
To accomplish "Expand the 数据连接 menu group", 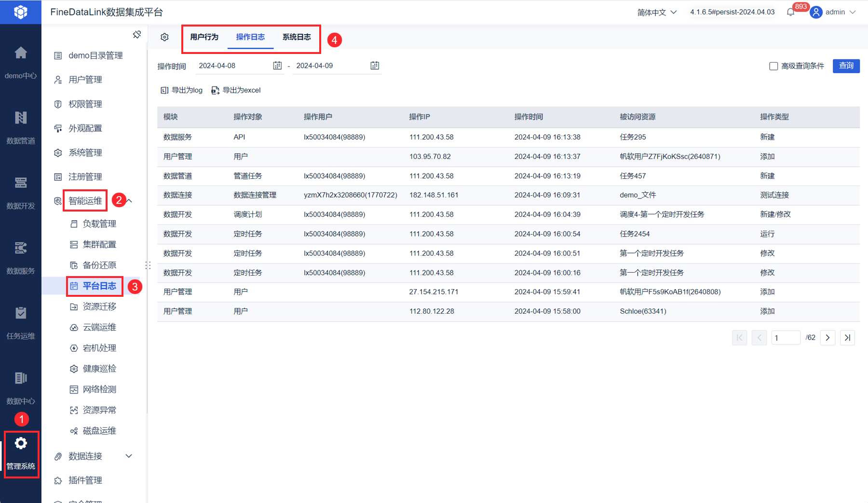I will coord(129,456).
